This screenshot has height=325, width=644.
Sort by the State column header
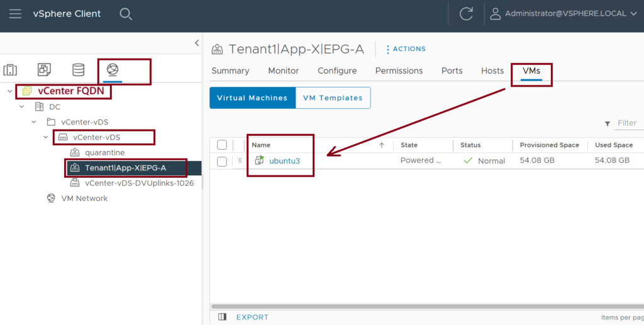[x=409, y=145]
